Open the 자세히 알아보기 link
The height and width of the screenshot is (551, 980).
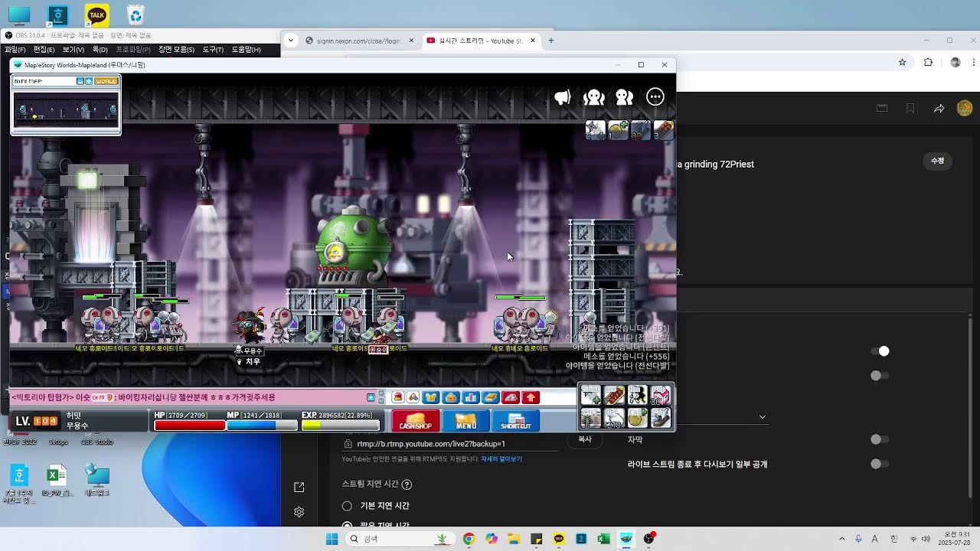click(x=501, y=459)
